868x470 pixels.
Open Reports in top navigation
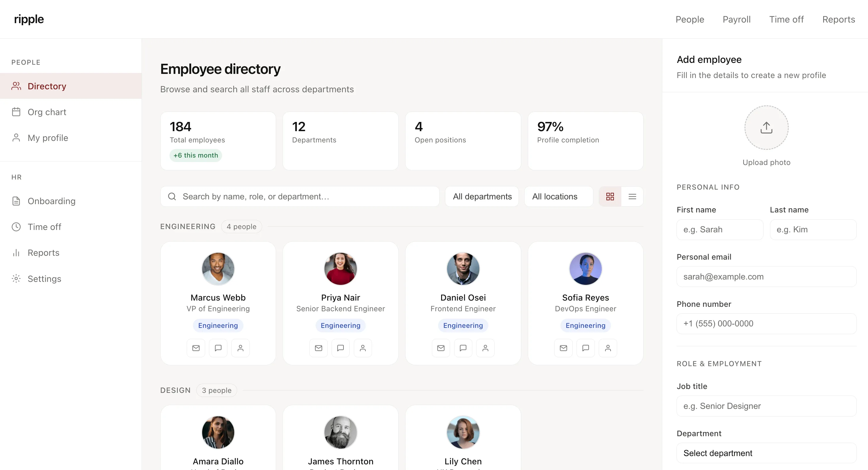click(x=839, y=19)
